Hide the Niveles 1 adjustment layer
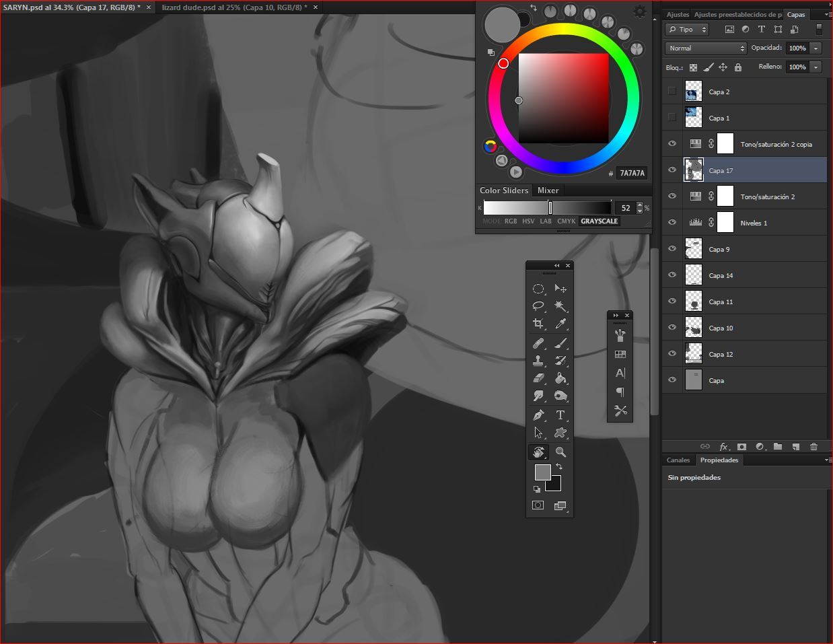This screenshot has width=833, height=644. 672,222
